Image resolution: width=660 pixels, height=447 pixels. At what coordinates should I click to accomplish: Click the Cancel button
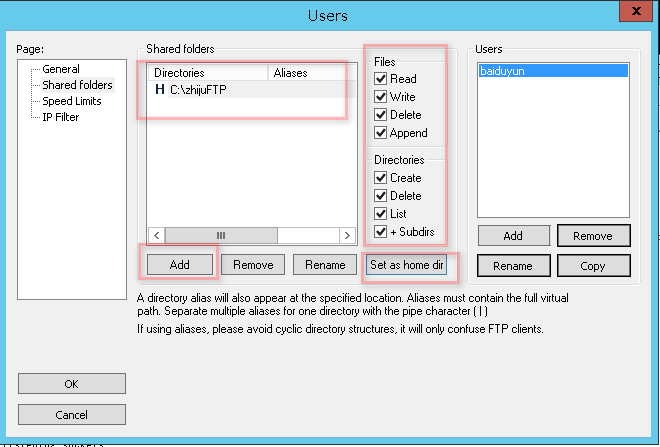point(72,415)
